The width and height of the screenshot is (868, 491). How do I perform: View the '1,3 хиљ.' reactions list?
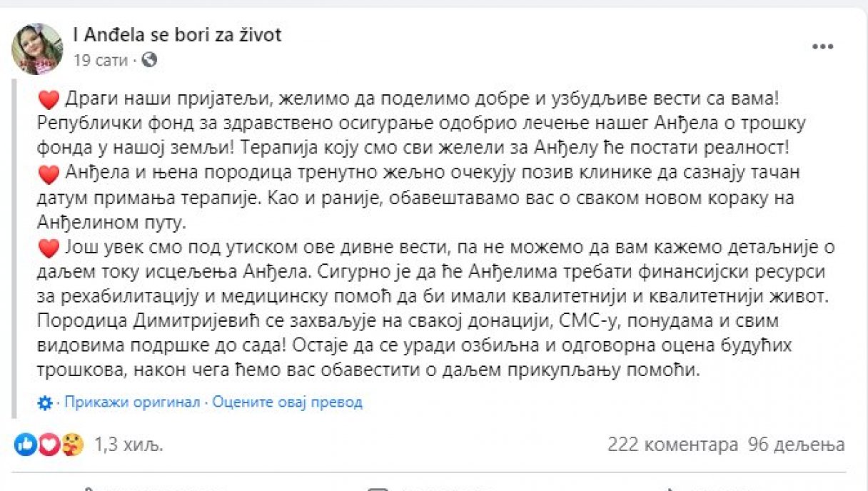(x=128, y=445)
